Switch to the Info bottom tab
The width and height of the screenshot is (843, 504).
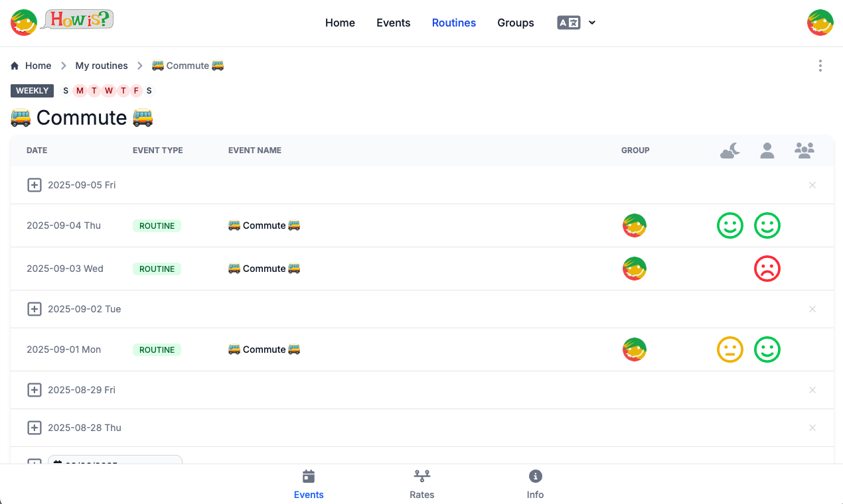pyautogui.click(x=535, y=485)
